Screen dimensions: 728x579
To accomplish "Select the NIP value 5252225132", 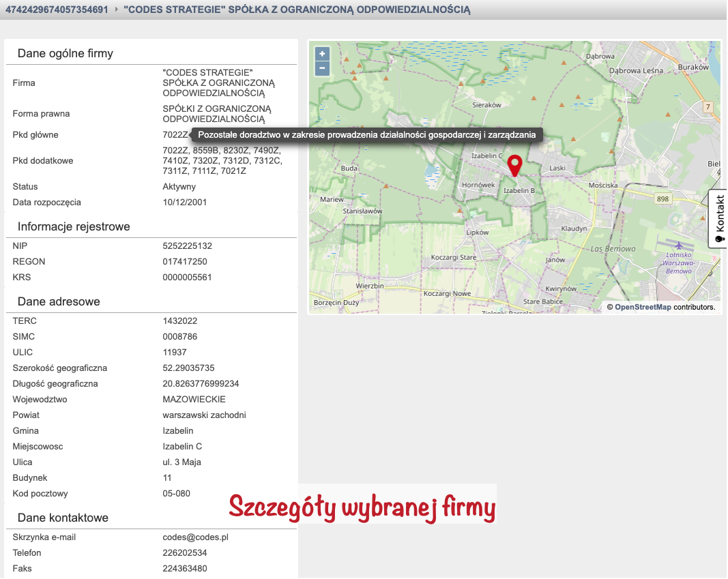I will [x=187, y=246].
